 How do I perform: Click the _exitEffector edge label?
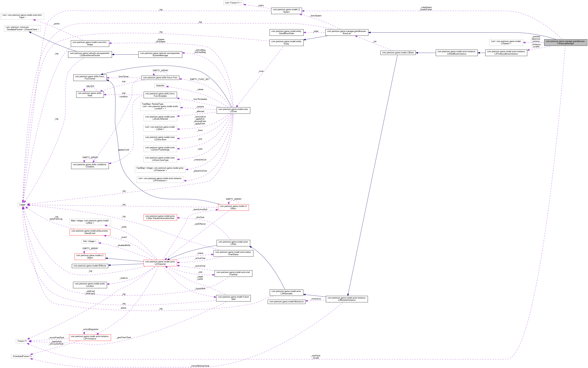tap(200, 224)
